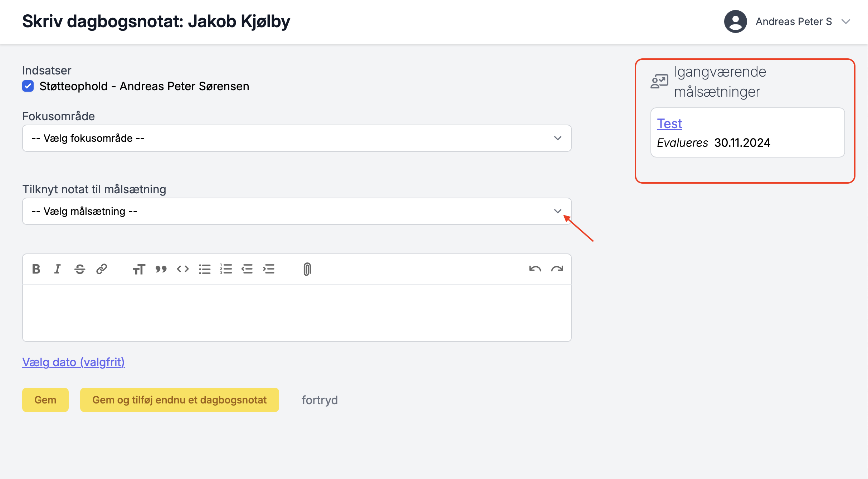This screenshot has height=479, width=868.
Task: Click the heading text size icon
Action: [139, 269]
